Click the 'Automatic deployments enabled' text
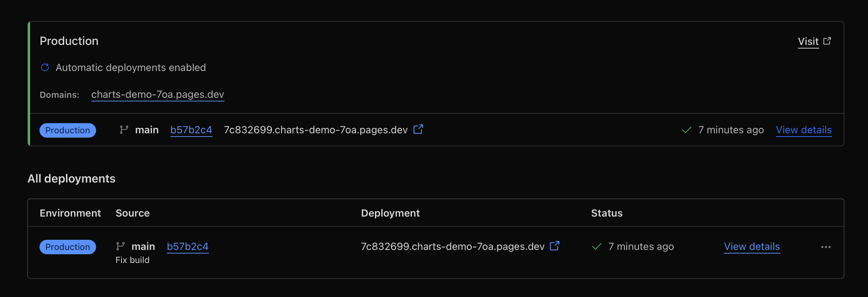Viewport: 868px width, 297px height. pos(131,67)
